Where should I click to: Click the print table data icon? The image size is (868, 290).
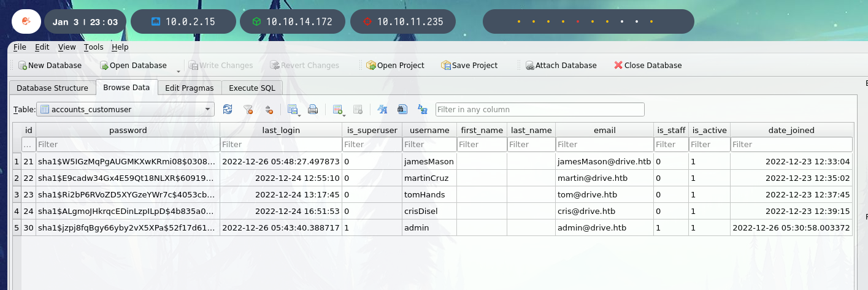click(x=313, y=110)
